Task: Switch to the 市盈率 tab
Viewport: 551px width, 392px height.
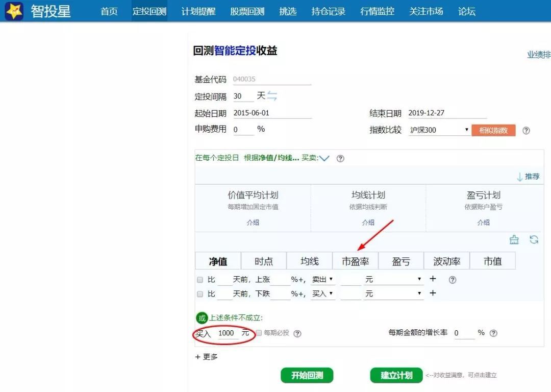Action: 355,261
